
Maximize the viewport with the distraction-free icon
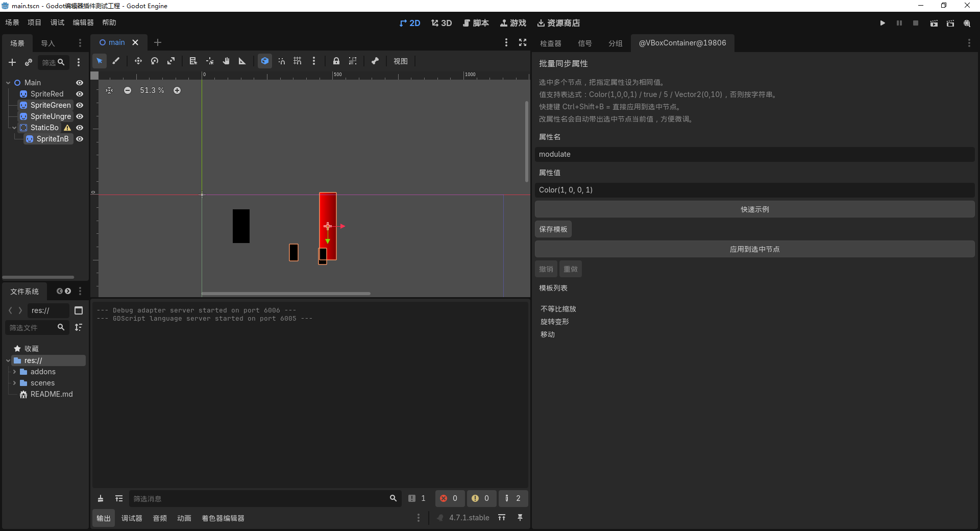[523, 43]
